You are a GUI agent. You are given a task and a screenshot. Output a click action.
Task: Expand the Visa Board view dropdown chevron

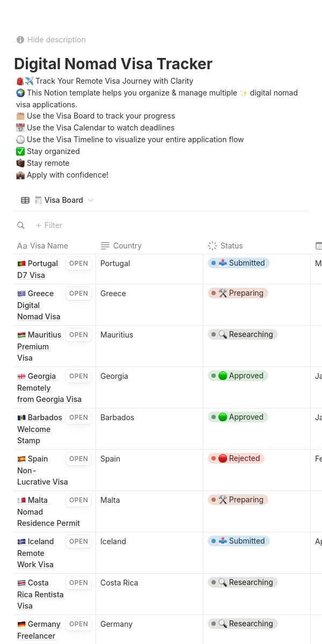pyautogui.click(x=91, y=200)
